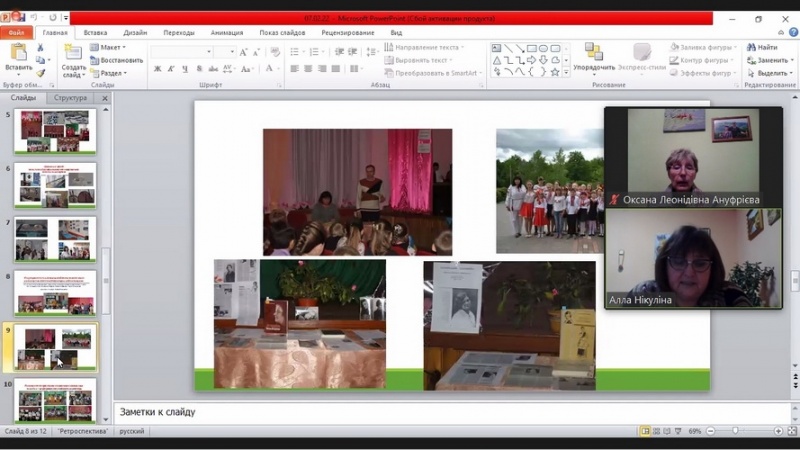Open the Section (Раздел) dropdown
The height and width of the screenshot is (450, 800).
click(111, 73)
